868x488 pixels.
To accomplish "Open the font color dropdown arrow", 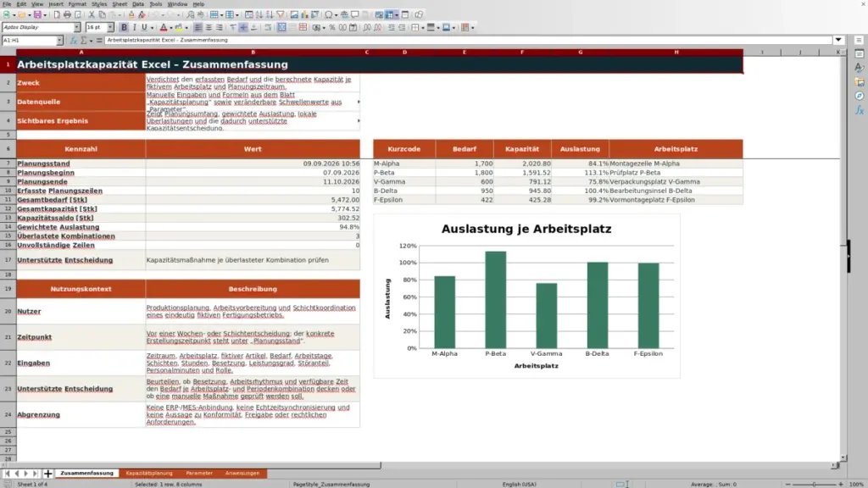I will pyautogui.click(x=170, y=28).
